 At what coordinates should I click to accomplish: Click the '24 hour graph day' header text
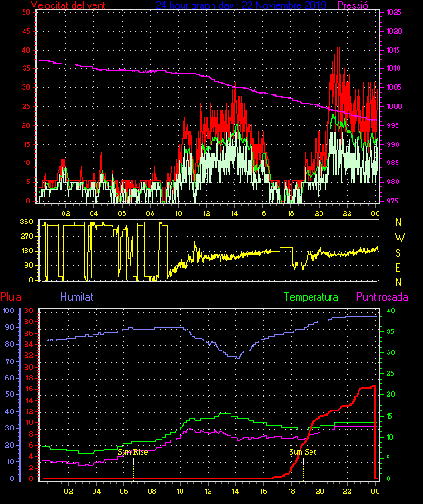[x=195, y=5]
